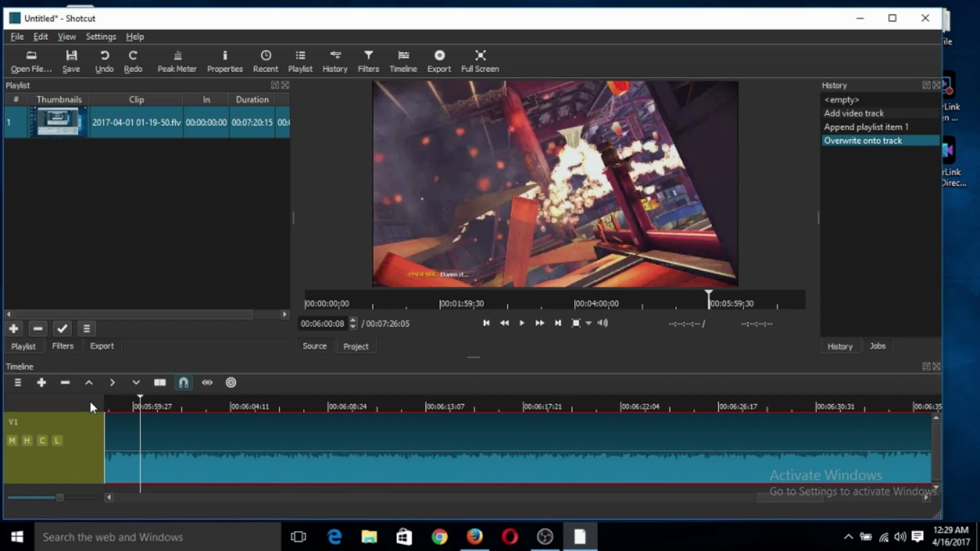Click the timeline zoom slider handle
The height and width of the screenshot is (551, 980).
pos(59,497)
